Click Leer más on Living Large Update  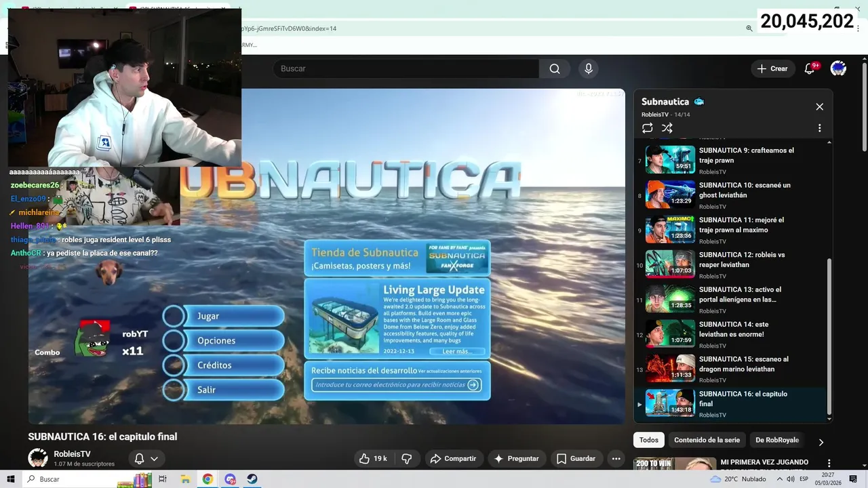pos(457,351)
